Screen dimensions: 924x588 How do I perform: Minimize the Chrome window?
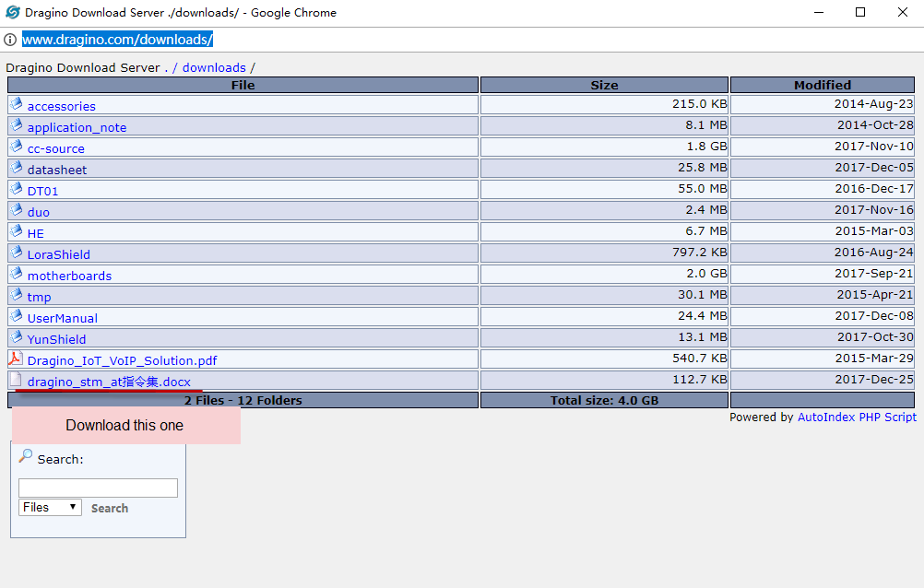click(x=819, y=12)
